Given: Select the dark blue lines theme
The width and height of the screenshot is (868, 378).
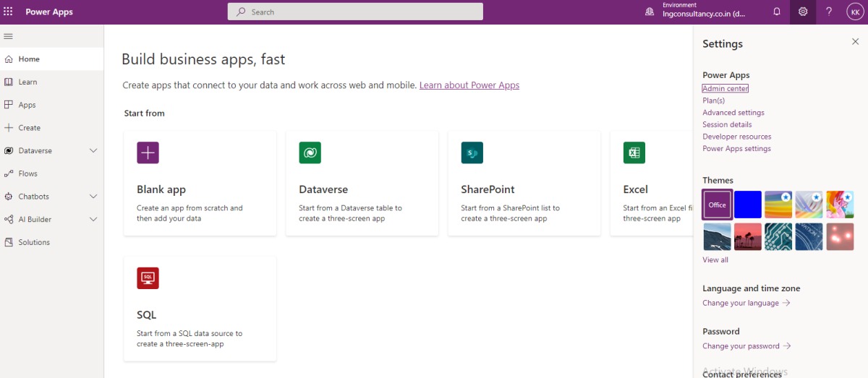Looking at the screenshot, I should tap(809, 236).
